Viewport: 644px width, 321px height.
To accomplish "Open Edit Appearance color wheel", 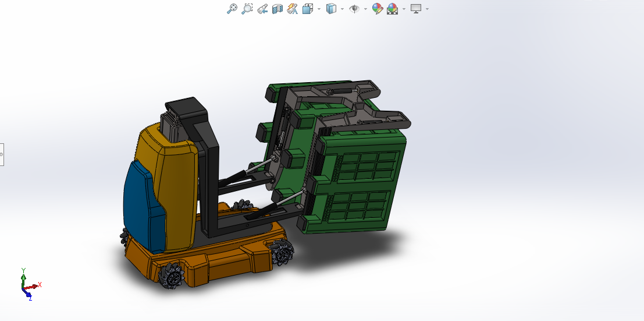I will coord(377,9).
